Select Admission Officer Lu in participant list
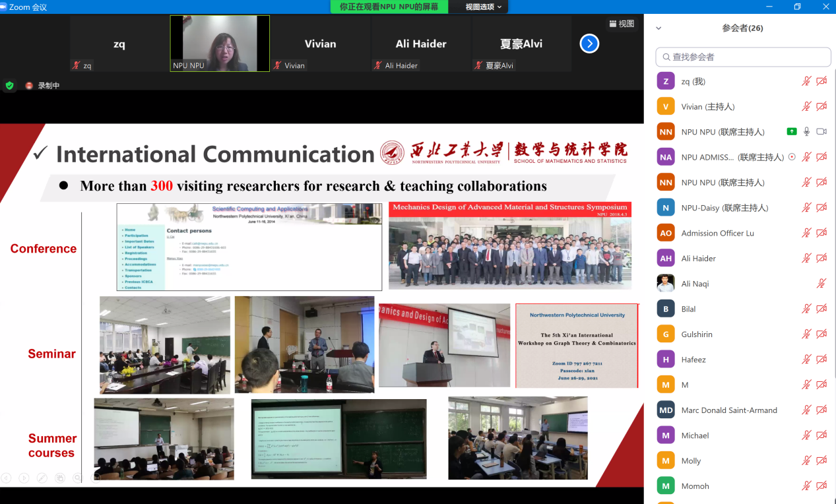Screen dimensions: 836x504 click(x=717, y=233)
